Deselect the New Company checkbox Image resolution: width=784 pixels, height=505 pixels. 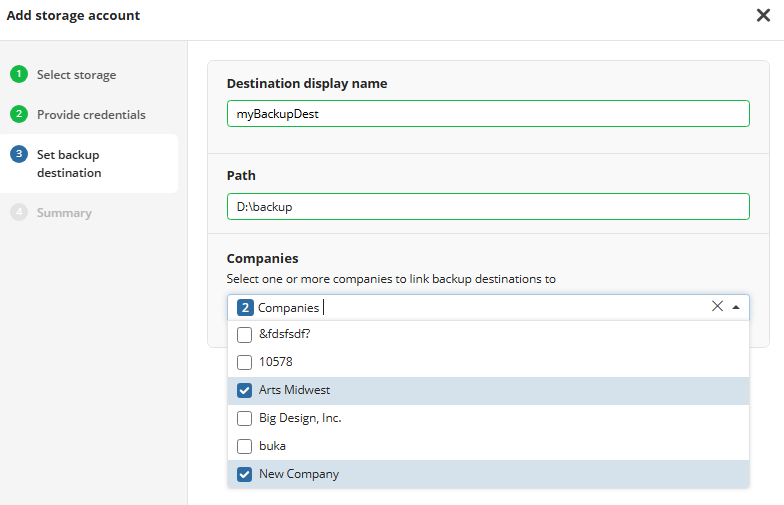pos(244,474)
